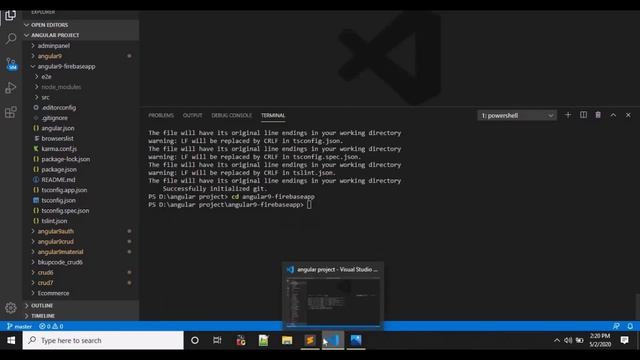Close the terminal panel
The width and height of the screenshot is (640, 360).
coord(628,115)
